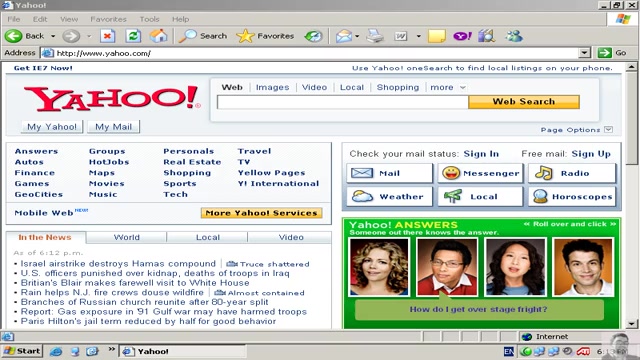The width and height of the screenshot is (640, 360).
Task: Click the Internet Explorer quick launch icon
Action: coord(56,351)
